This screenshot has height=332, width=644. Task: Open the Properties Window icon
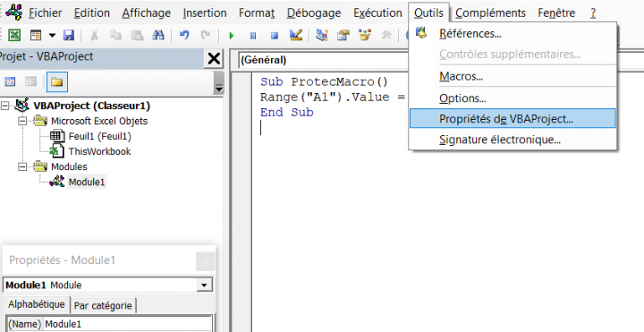(x=343, y=35)
